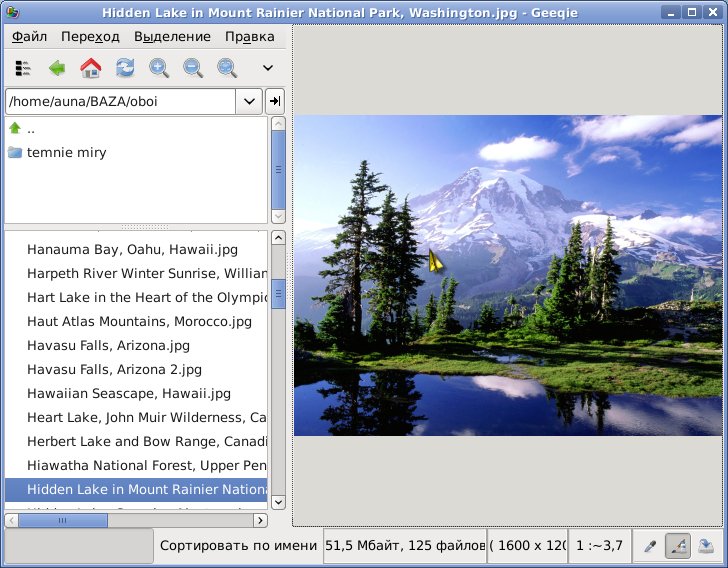Viewport: 728px width, 568px height.
Task: Click the go-to-path arrow button
Action: coord(275,101)
